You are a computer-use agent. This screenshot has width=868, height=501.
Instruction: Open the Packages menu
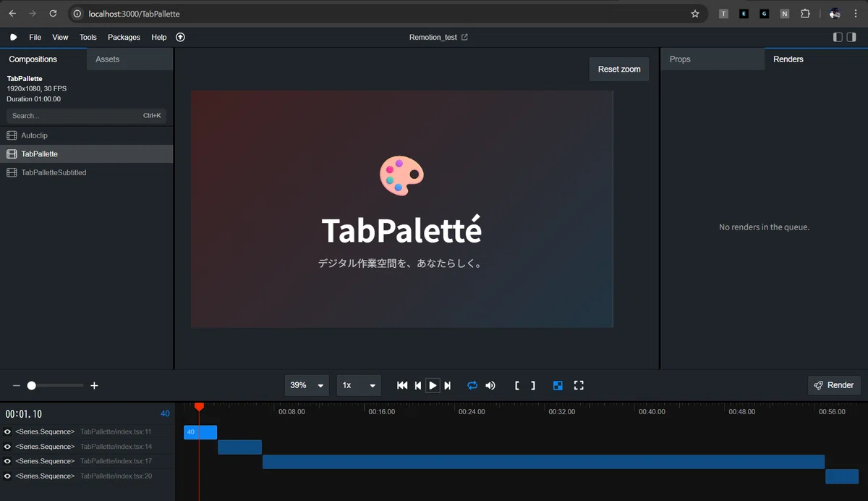click(x=124, y=37)
